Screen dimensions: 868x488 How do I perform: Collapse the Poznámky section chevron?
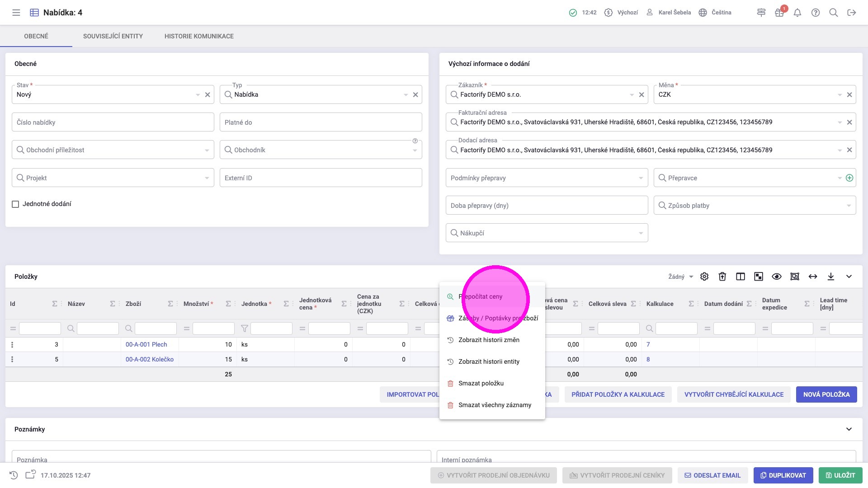pos(849,429)
